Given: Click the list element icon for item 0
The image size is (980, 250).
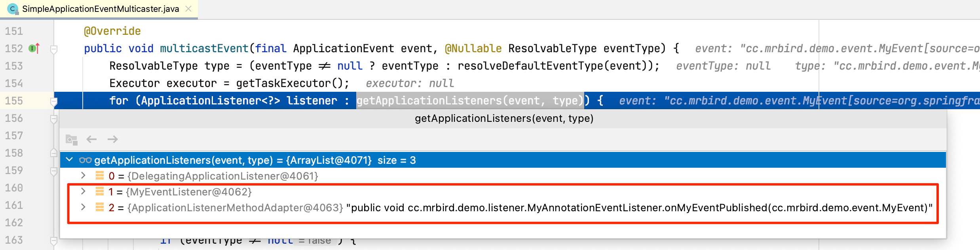Looking at the screenshot, I should 100,176.
